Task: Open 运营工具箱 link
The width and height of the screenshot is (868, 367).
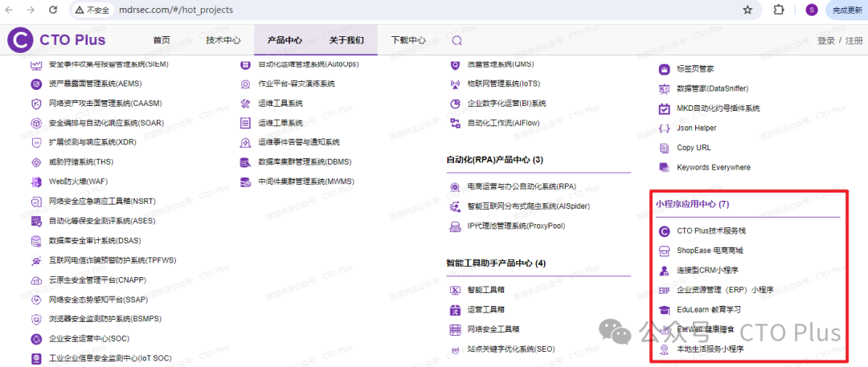Action: tap(485, 309)
